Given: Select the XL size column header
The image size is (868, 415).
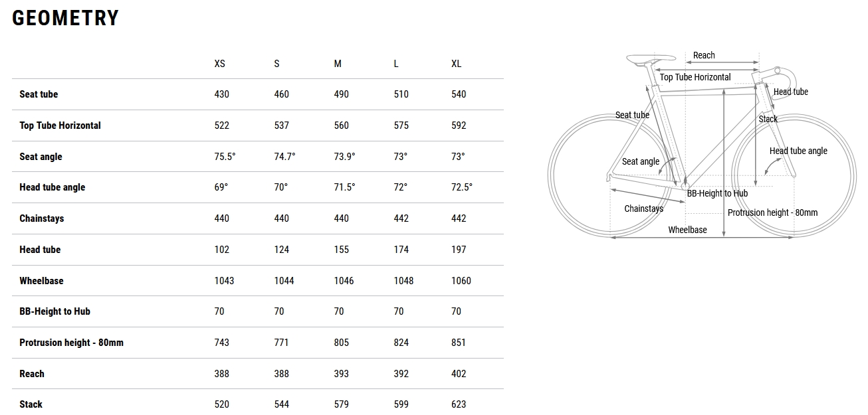Looking at the screenshot, I should click(x=456, y=64).
